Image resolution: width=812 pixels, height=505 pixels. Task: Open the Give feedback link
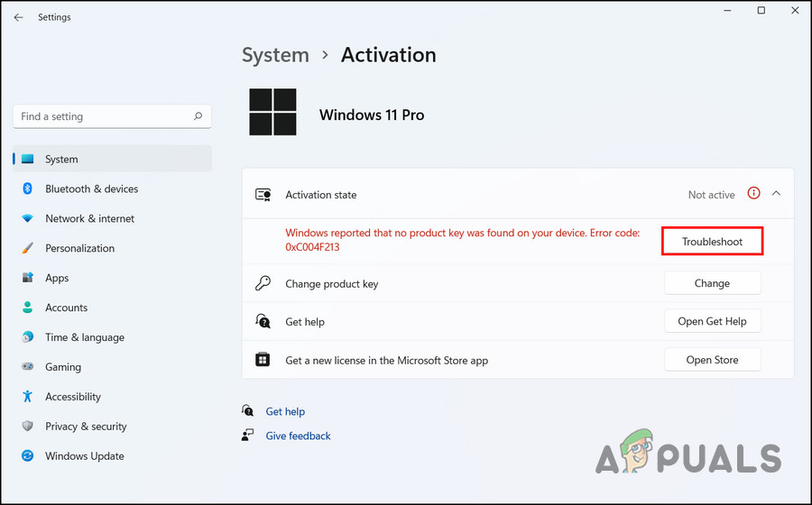click(x=298, y=436)
